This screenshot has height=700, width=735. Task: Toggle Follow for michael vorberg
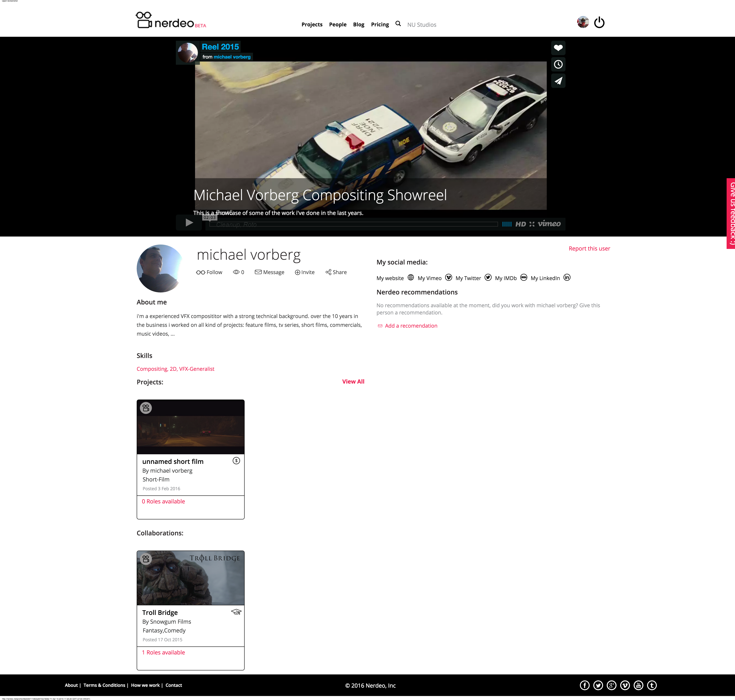tap(209, 272)
